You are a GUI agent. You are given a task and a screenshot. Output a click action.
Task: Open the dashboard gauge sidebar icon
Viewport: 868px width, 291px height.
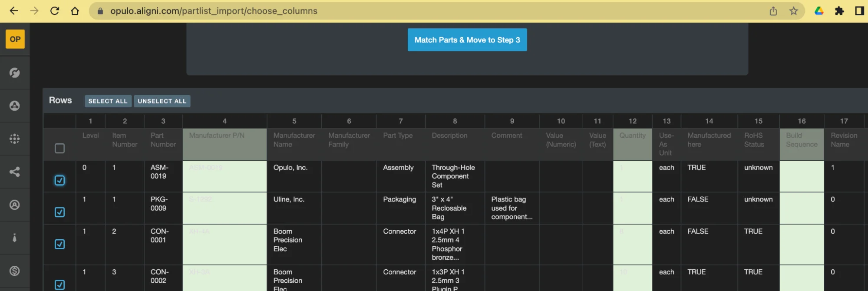(x=15, y=73)
